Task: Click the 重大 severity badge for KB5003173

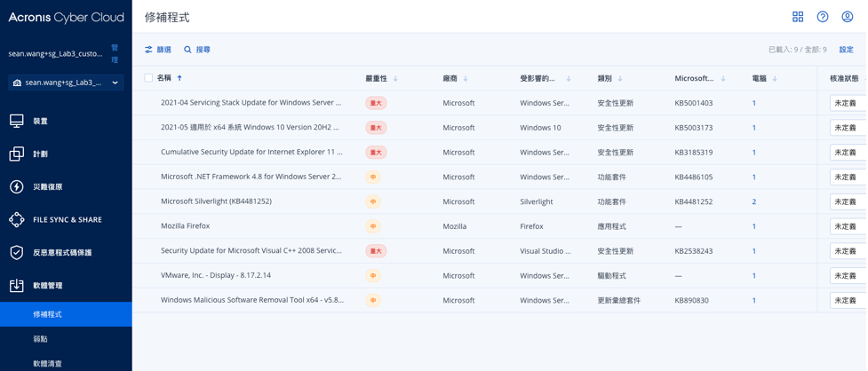Action: click(376, 128)
